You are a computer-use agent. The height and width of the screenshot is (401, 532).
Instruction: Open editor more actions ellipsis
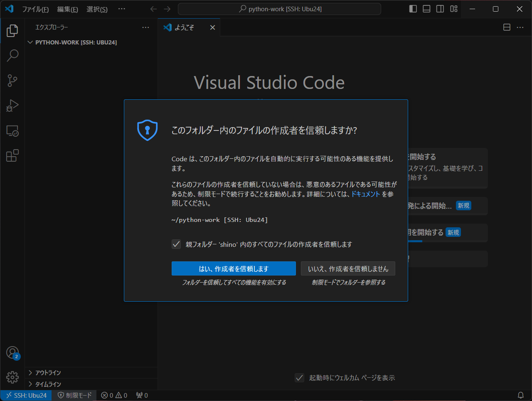[x=520, y=27]
